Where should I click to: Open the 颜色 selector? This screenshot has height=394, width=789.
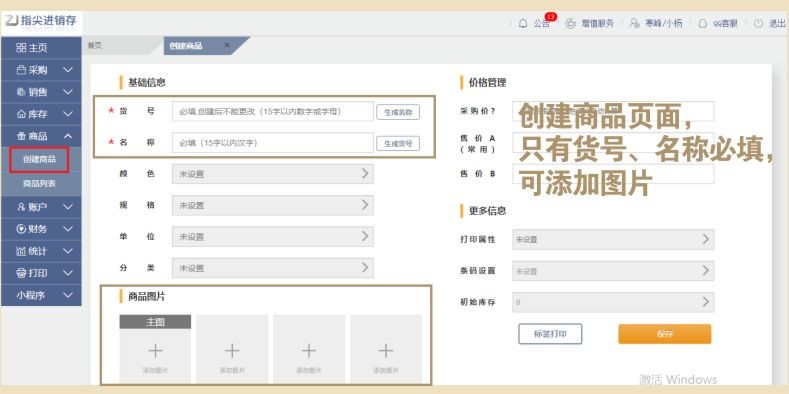(273, 174)
